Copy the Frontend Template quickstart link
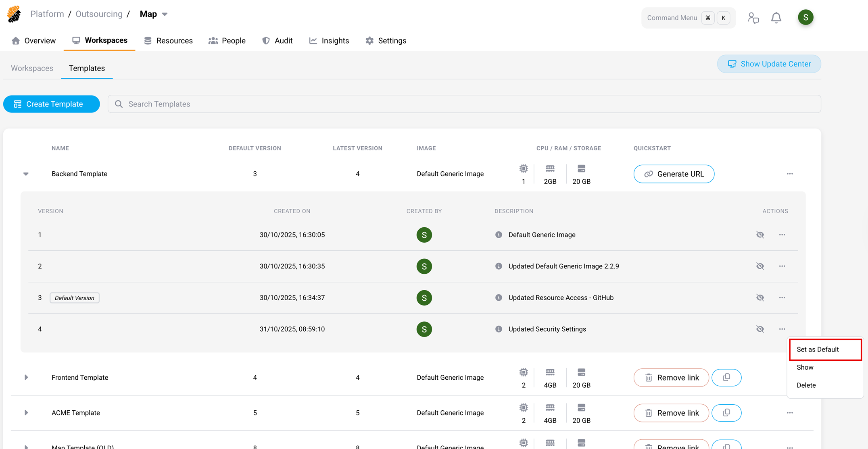Screen dimensions: 868x449 726,378
